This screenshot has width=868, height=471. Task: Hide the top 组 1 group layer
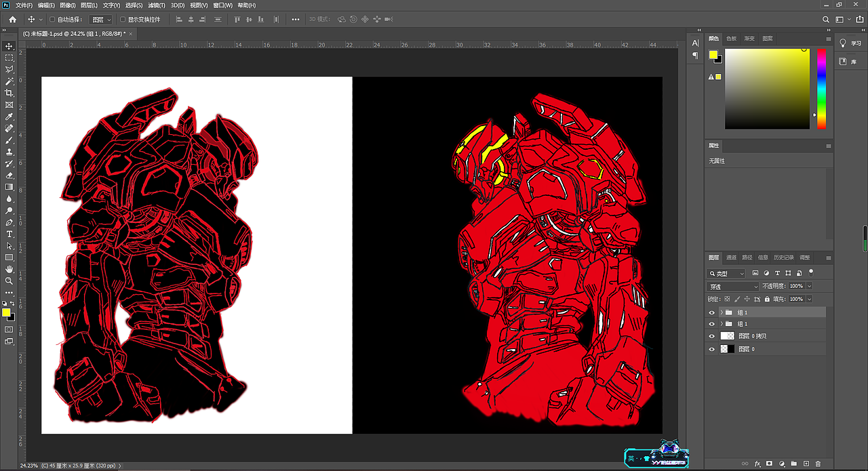tap(711, 312)
